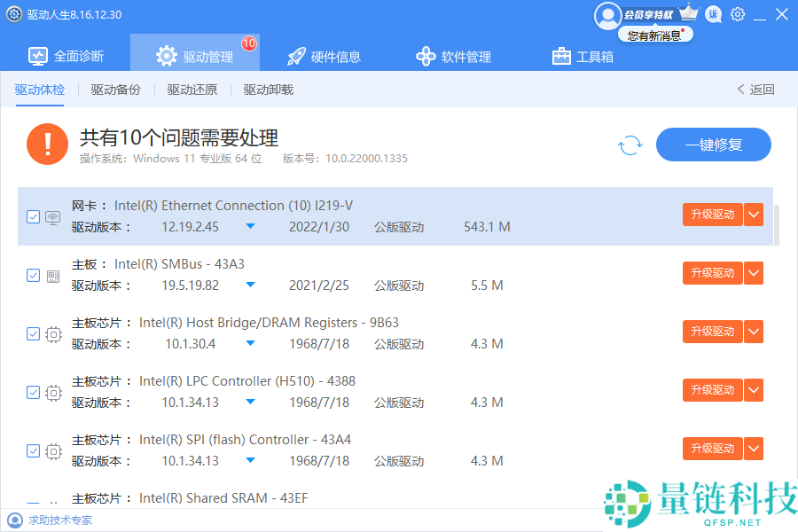798x532 pixels.
Task: Click 求助技术专家 link
Action: pos(60,520)
